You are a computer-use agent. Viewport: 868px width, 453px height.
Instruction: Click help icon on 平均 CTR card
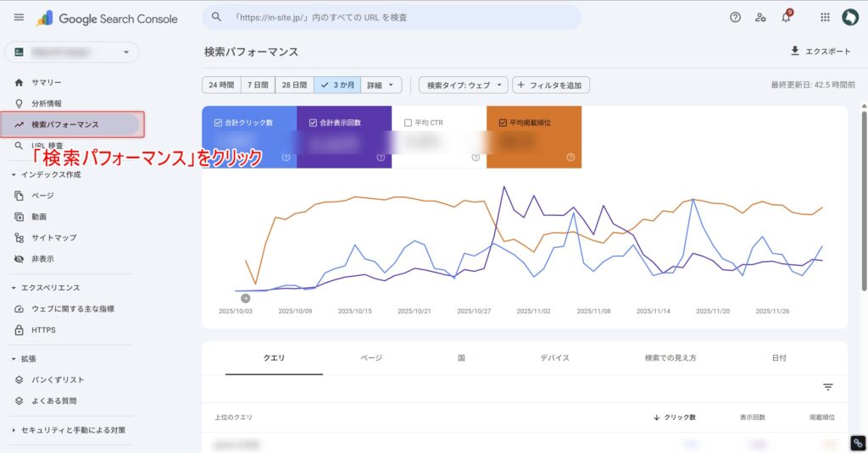(x=476, y=157)
